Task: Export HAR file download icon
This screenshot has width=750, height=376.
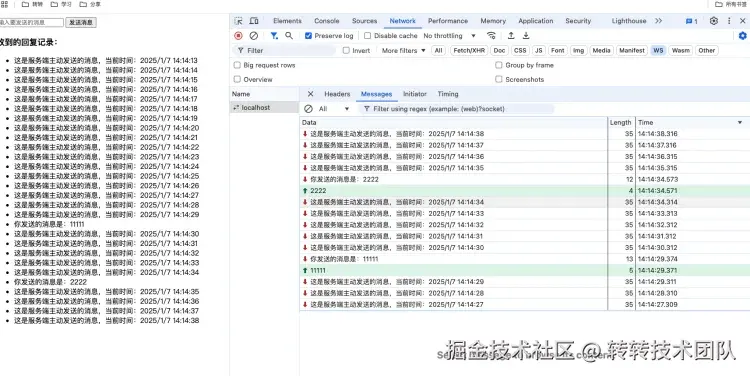Action: pyautogui.click(x=526, y=36)
